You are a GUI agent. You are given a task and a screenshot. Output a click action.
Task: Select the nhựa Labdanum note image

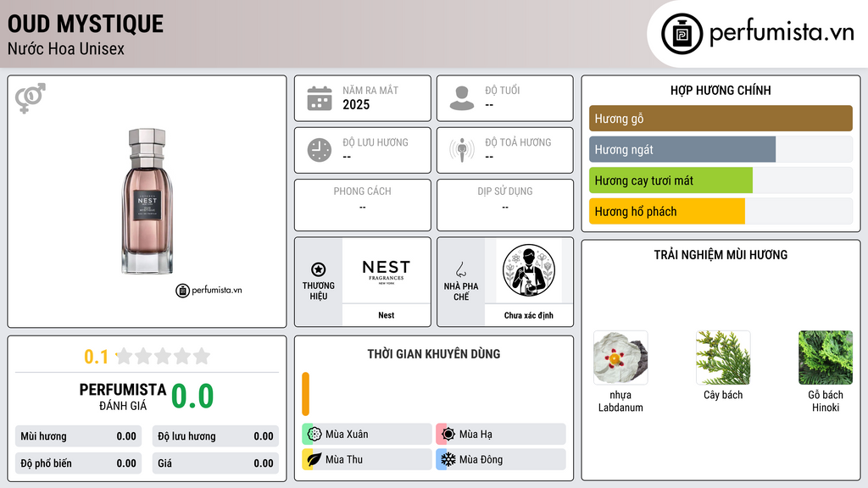[620, 358]
